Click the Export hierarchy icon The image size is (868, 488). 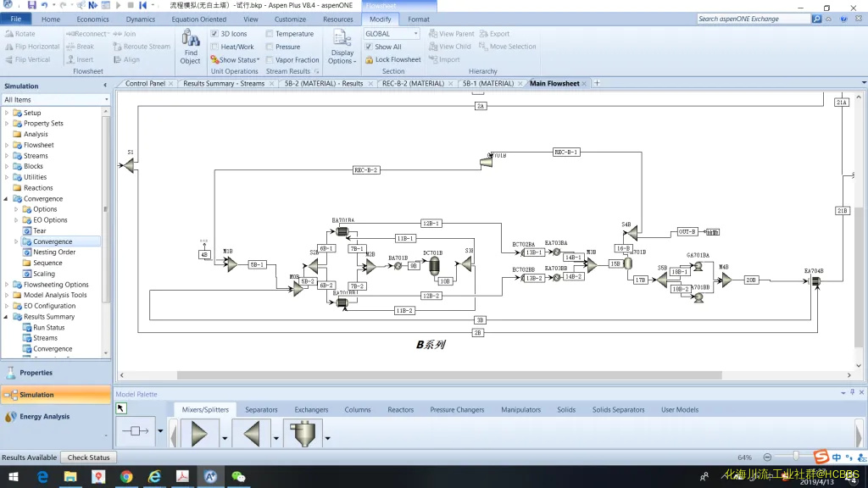484,34
